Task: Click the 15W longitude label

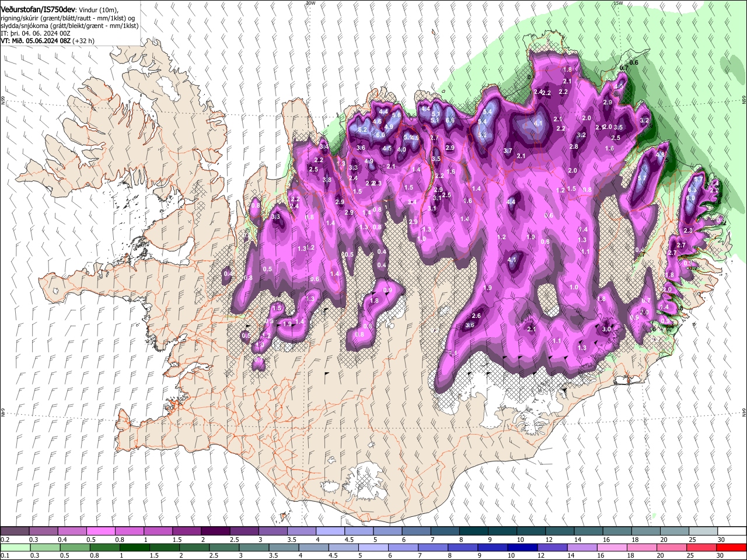Action: coord(618,3)
